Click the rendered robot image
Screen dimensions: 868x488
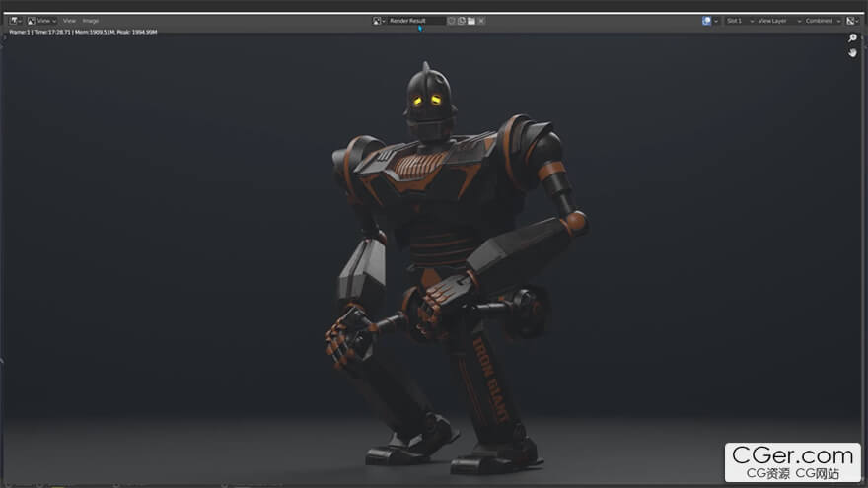tap(432, 260)
